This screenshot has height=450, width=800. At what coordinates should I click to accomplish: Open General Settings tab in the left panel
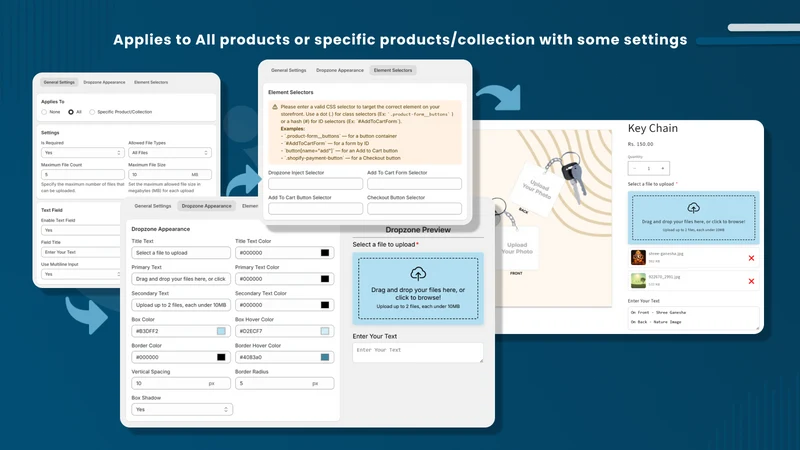59,82
